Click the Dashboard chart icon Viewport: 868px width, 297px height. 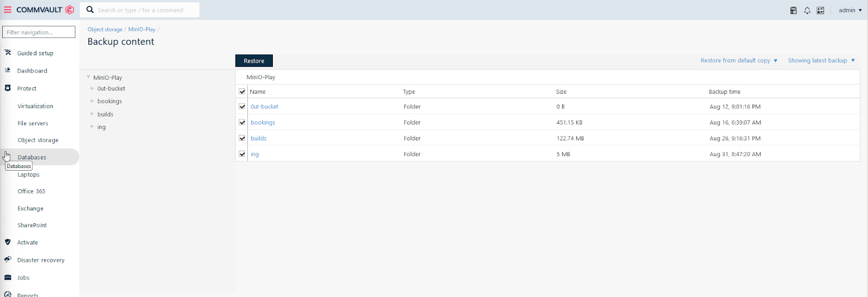pos(8,70)
